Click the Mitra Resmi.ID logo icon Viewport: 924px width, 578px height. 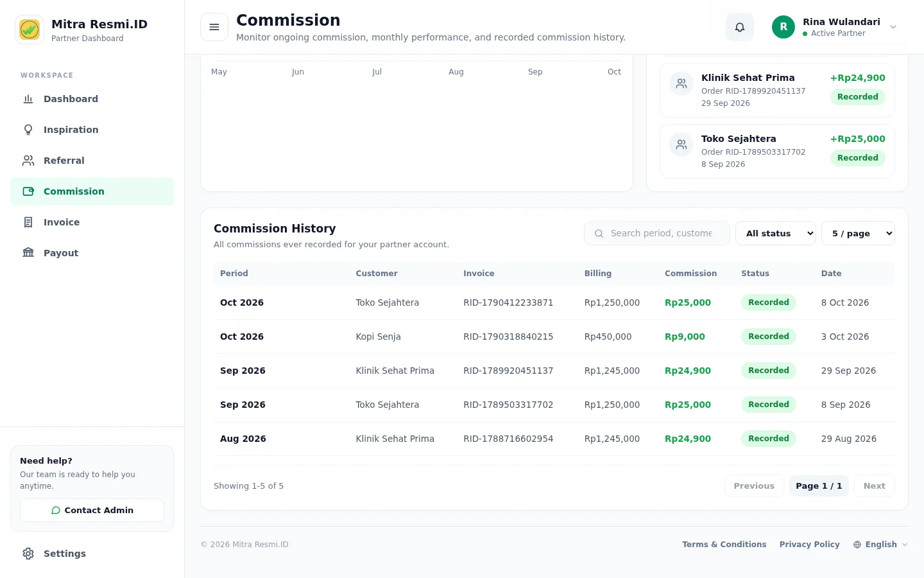(30, 30)
